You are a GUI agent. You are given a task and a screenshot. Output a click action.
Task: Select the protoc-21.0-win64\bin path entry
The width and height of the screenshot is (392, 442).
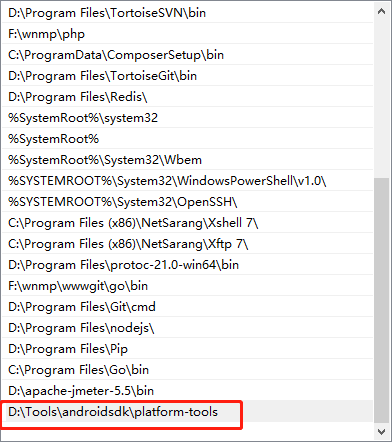[187, 265]
